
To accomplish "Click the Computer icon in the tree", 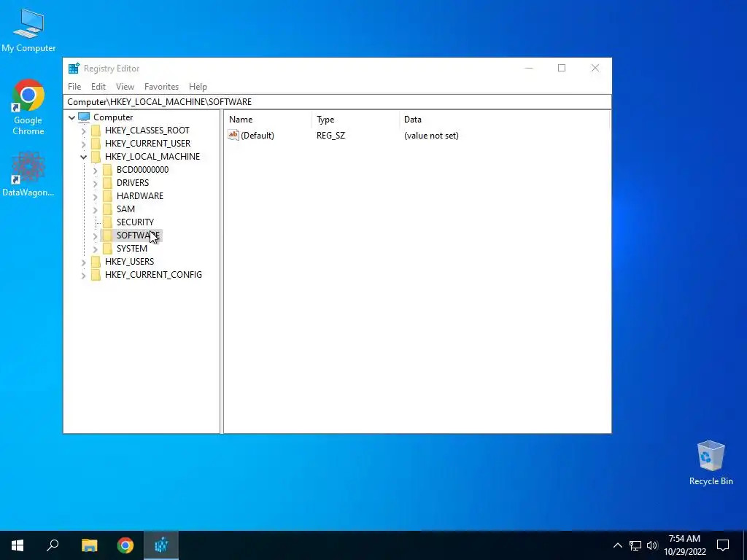I will click(x=84, y=117).
